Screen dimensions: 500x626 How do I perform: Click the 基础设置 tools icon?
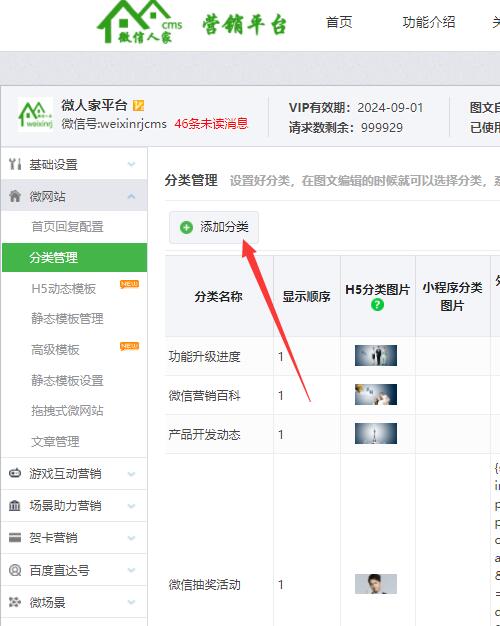click(15, 164)
